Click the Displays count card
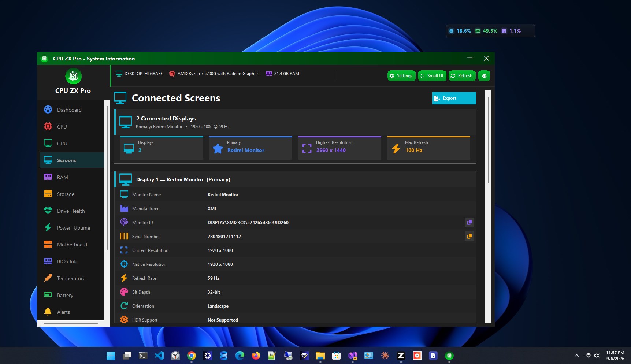Screen dimensions: 631x364 point(162,148)
